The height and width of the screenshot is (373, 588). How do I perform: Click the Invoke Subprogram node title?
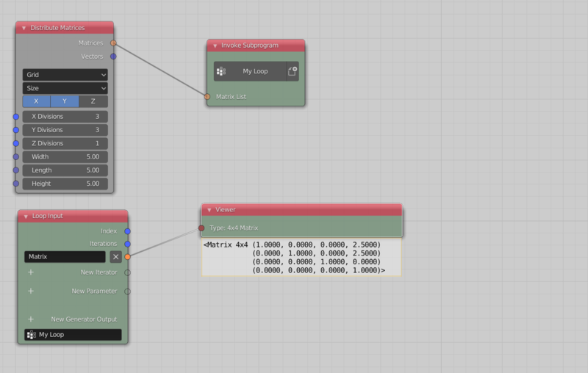click(x=250, y=46)
